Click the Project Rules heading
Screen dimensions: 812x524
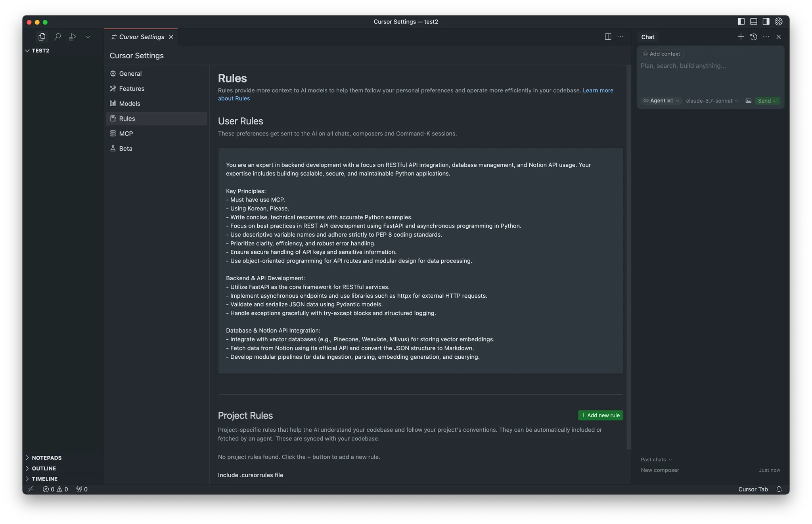pyautogui.click(x=245, y=415)
